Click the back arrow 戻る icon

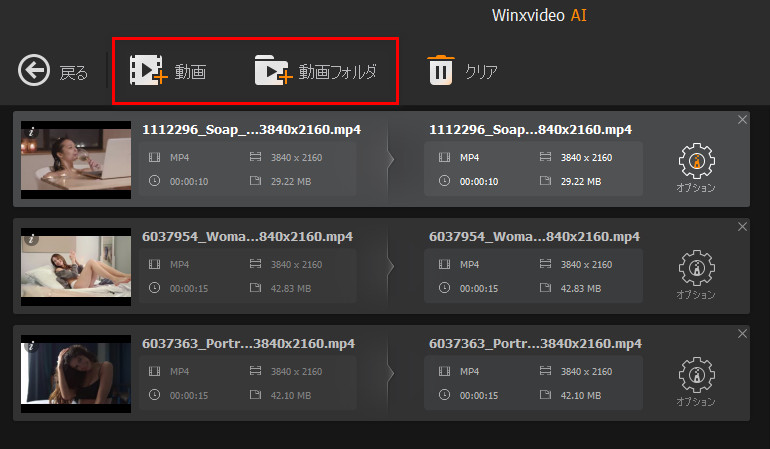tap(35, 71)
